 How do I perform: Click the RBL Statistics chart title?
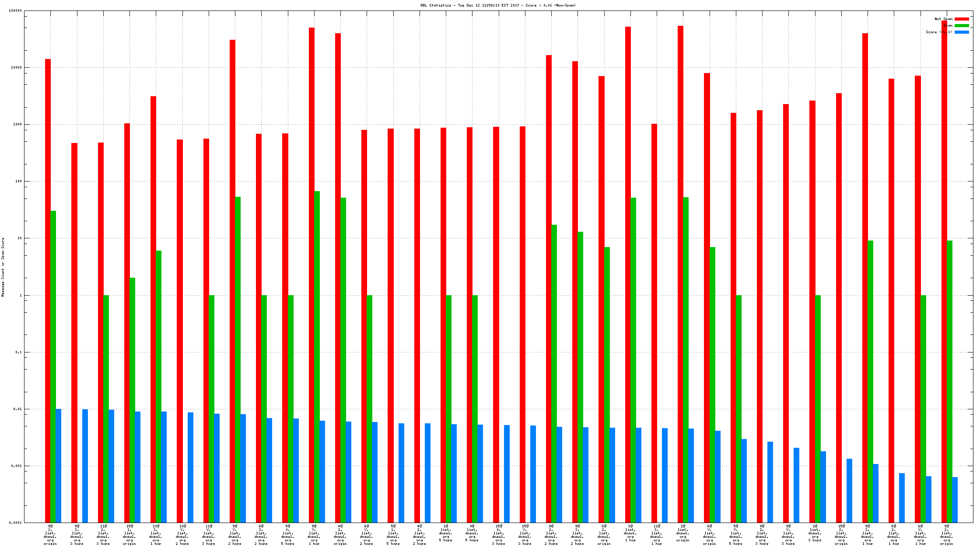click(x=498, y=5)
